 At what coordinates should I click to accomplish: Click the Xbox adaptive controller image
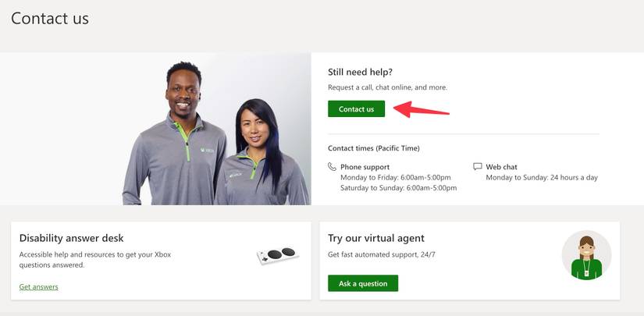pos(277,255)
